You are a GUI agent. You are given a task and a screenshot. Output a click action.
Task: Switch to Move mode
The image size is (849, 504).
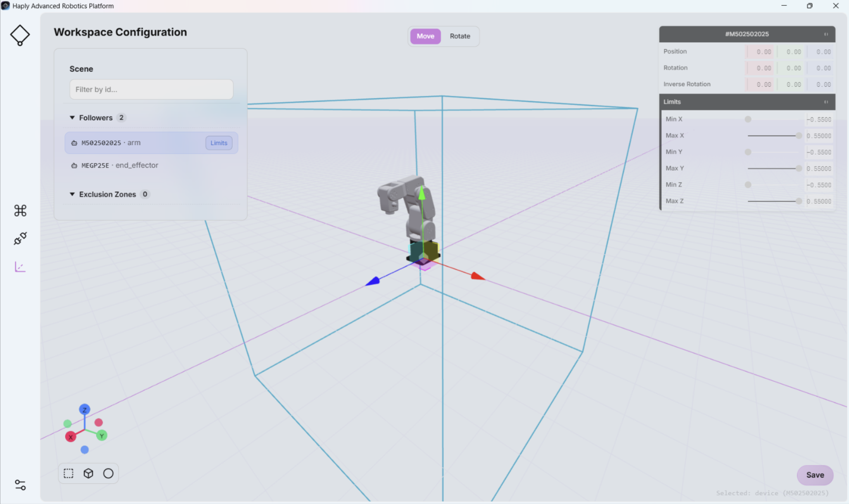(425, 36)
